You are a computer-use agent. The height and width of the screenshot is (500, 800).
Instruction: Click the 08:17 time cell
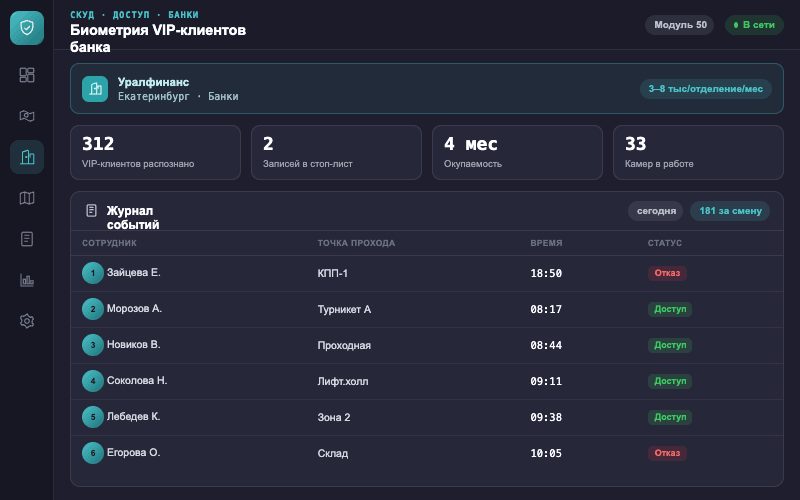(x=546, y=309)
